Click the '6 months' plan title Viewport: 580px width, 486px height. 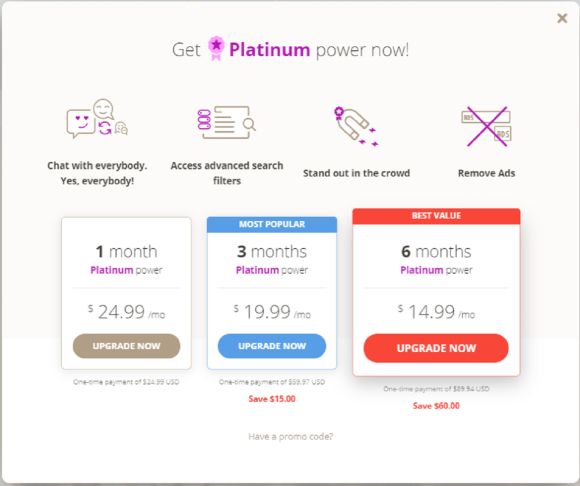pos(436,252)
